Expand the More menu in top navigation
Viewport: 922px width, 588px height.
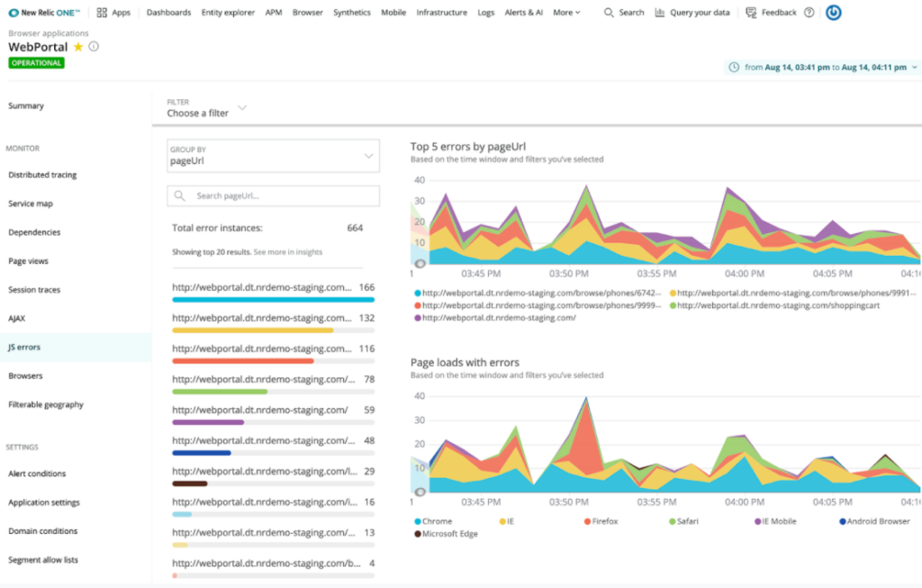(x=566, y=13)
